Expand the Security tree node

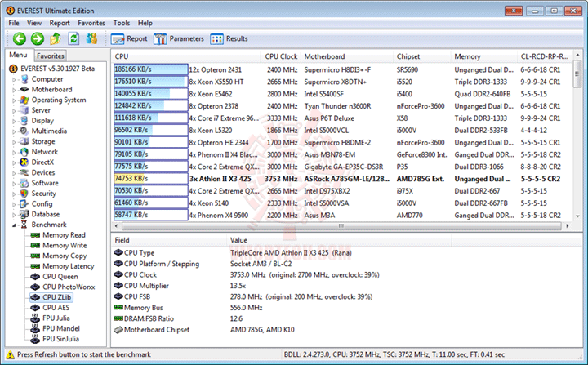(x=14, y=194)
